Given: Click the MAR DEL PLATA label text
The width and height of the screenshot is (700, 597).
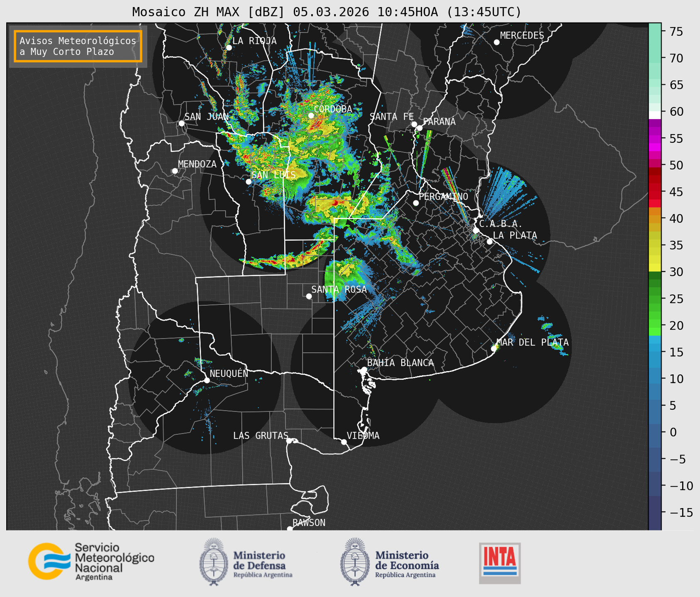Looking at the screenshot, I should coord(533,343).
